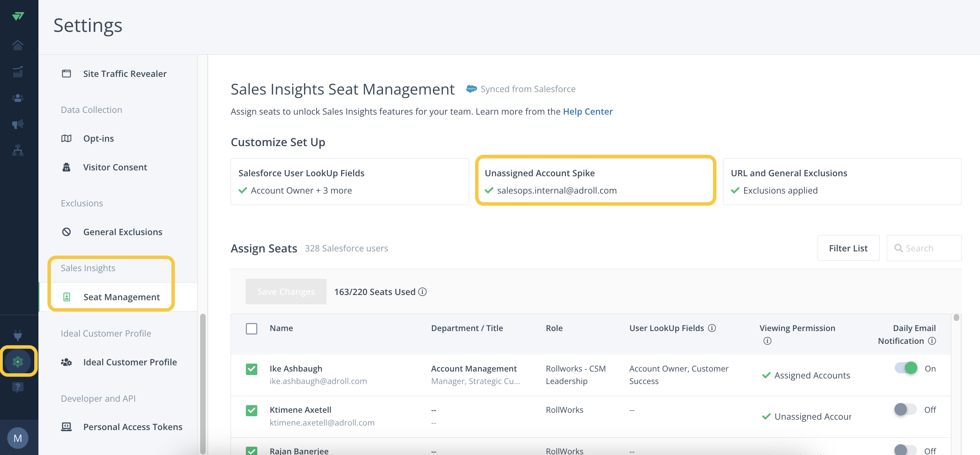Screen dimensions: 980x455
Task: Click info icon next to User LookUp Fields
Action: [712, 328]
